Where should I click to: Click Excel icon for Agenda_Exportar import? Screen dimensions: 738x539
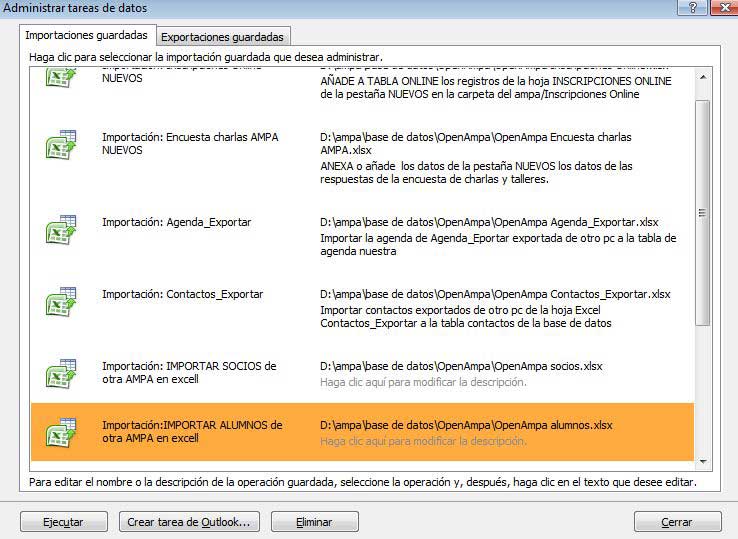tap(61, 229)
